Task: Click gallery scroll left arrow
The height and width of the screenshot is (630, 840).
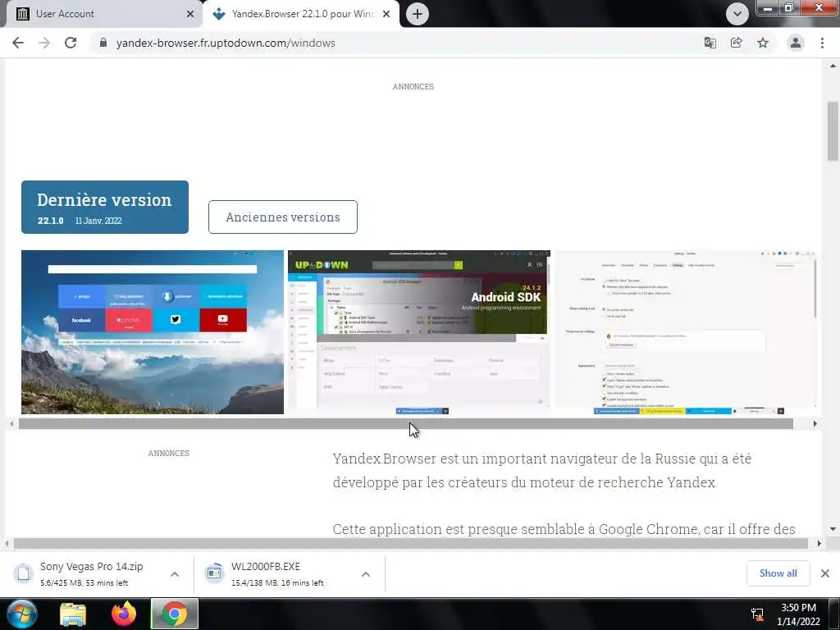Action: tap(11, 424)
